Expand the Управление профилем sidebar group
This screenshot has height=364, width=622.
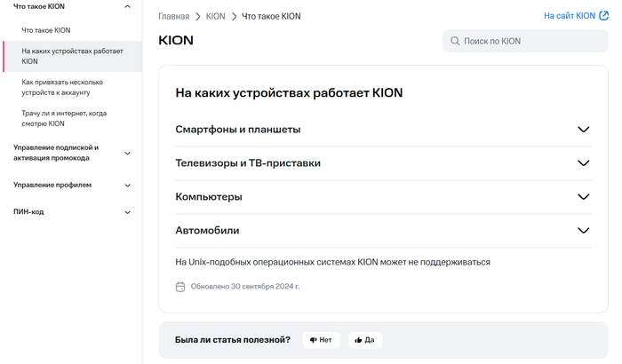click(x=127, y=185)
